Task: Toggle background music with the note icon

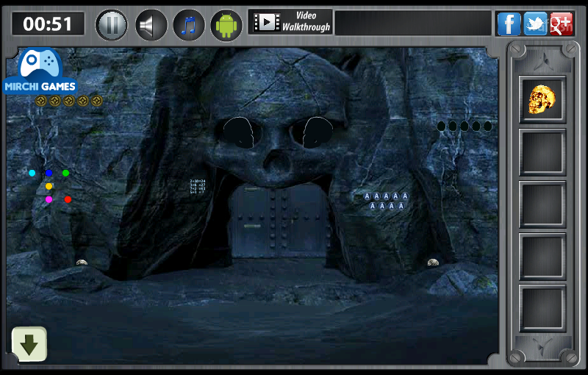Action: click(189, 25)
